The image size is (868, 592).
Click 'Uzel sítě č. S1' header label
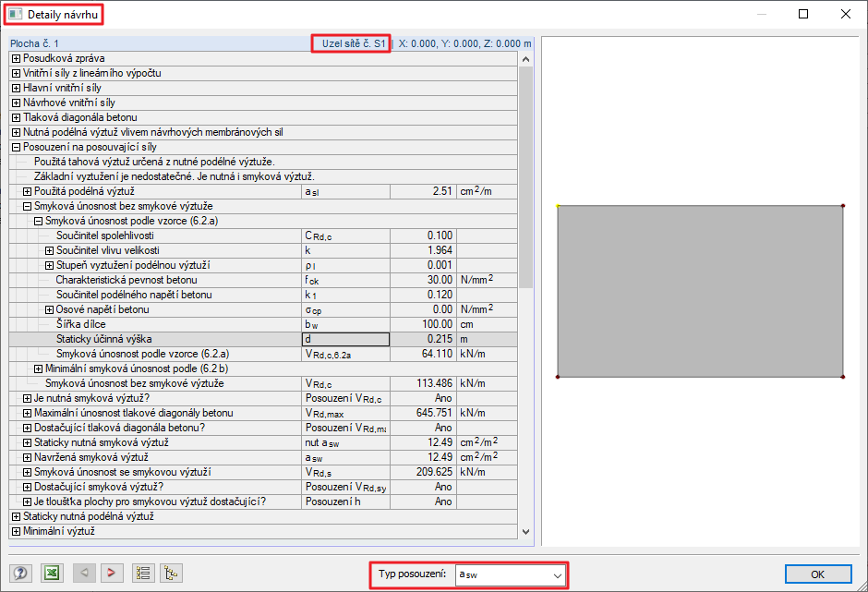point(354,43)
